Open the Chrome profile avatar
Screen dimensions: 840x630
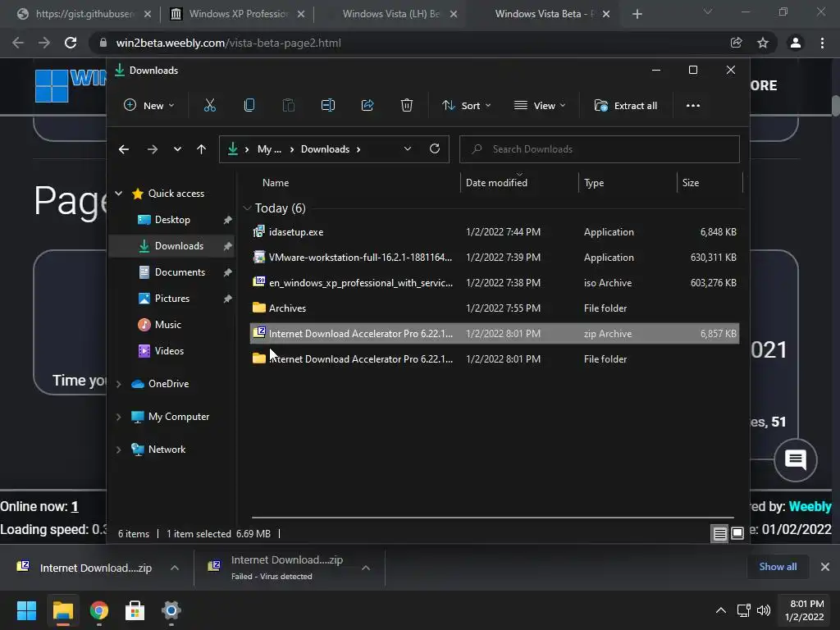pos(796,43)
